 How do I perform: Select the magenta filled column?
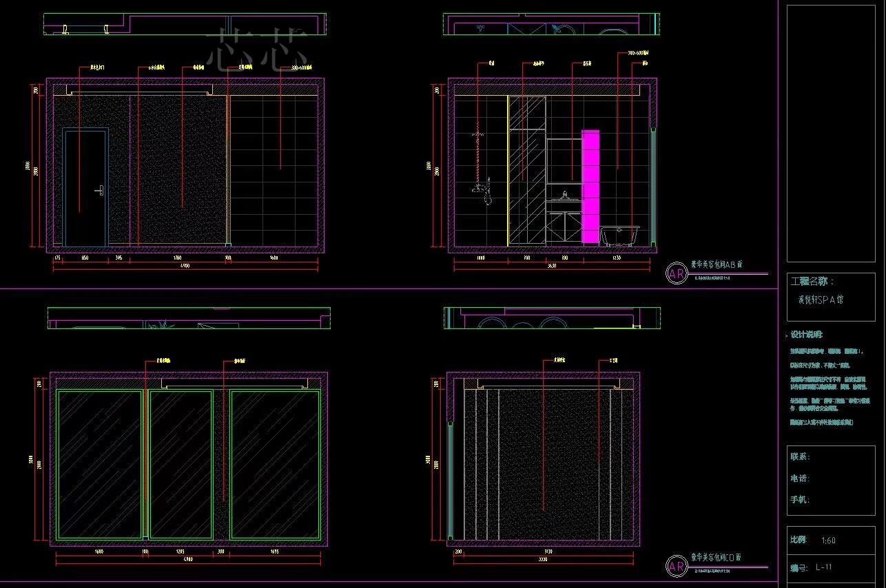pyautogui.click(x=590, y=187)
